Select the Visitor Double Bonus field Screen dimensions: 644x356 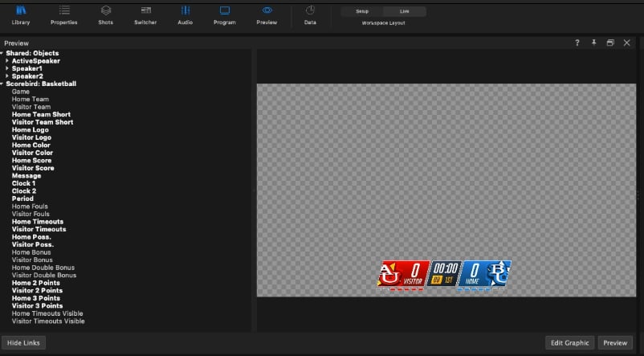(x=44, y=275)
